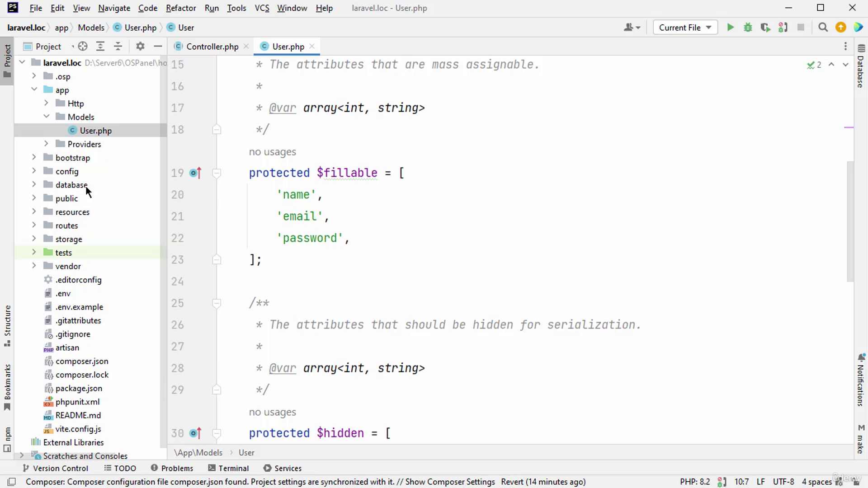This screenshot has width=868, height=488.
Task: Click Collapse All icon in Project panel
Action: (118, 47)
